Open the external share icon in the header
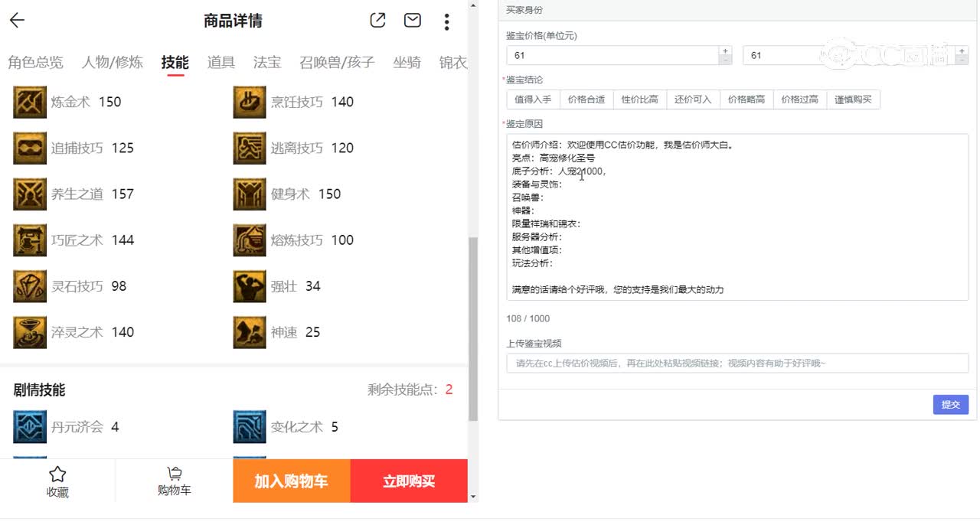Screen dimensions: 980x525 coord(377,21)
